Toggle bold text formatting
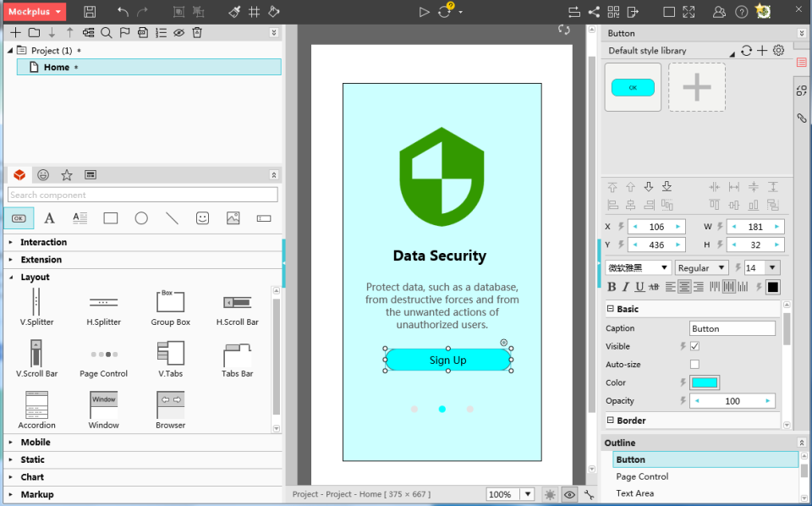The width and height of the screenshot is (812, 506). [612, 287]
